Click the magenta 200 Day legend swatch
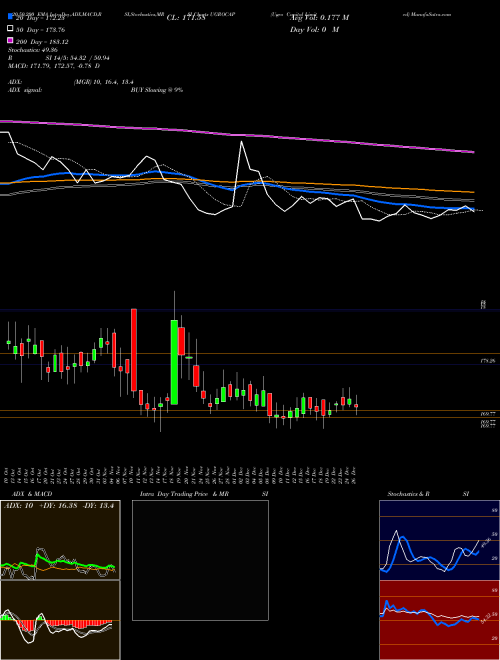The width and height of the screenshot is (500, 660). click(x=10, y=41)
